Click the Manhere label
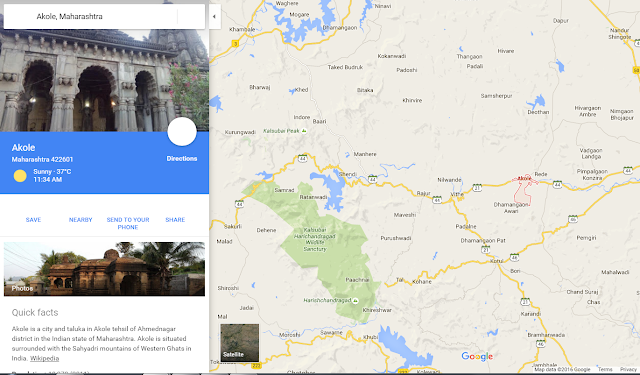The width and height of the screenshot is (640, 375). click(365, 154)
